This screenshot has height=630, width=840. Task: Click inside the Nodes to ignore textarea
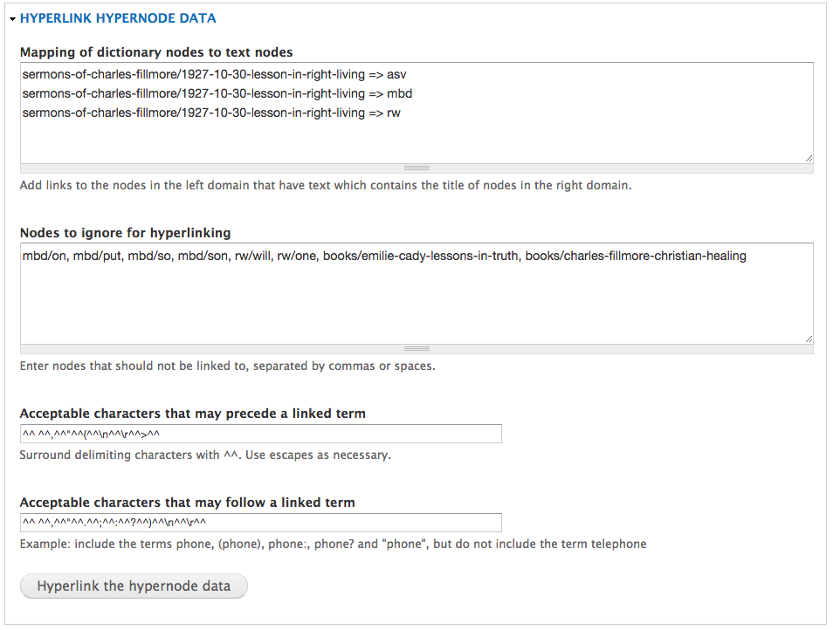coord(417,294)
